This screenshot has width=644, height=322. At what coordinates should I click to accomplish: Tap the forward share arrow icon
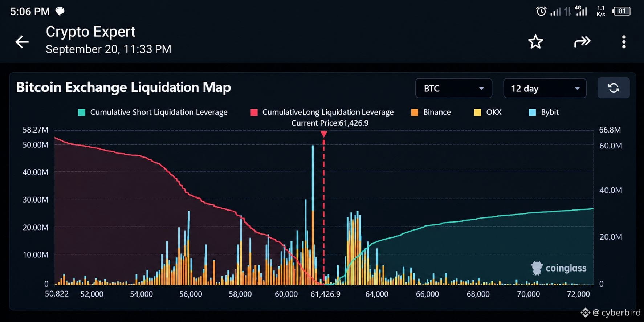(x=582, y=42)
